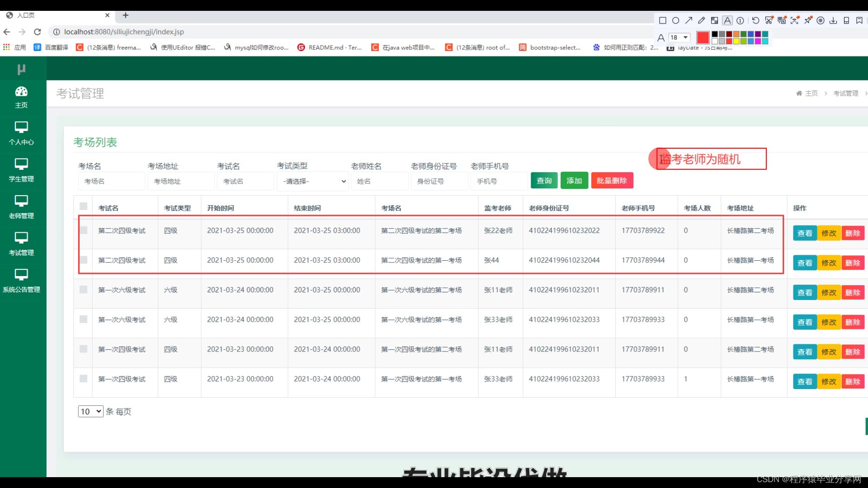
Task: Open bookmark bootstrap-select...
Action: (x=550, y=47)
